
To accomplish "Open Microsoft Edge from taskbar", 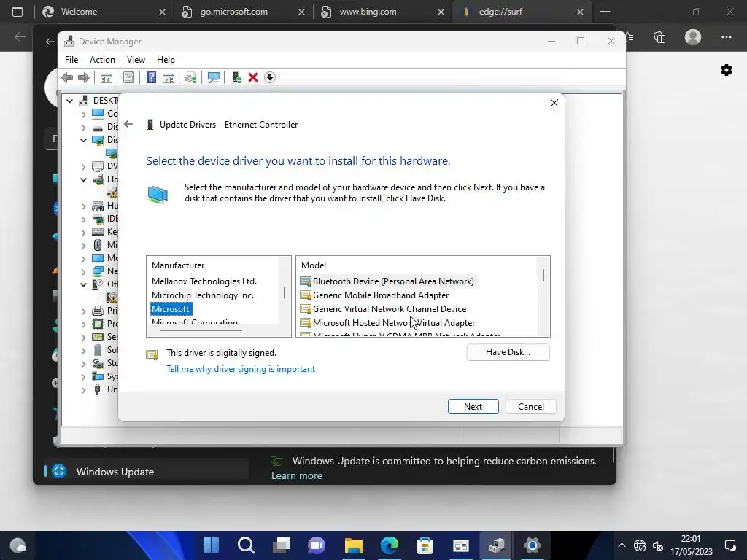I will pyautogui.click(x=390, y=545).
